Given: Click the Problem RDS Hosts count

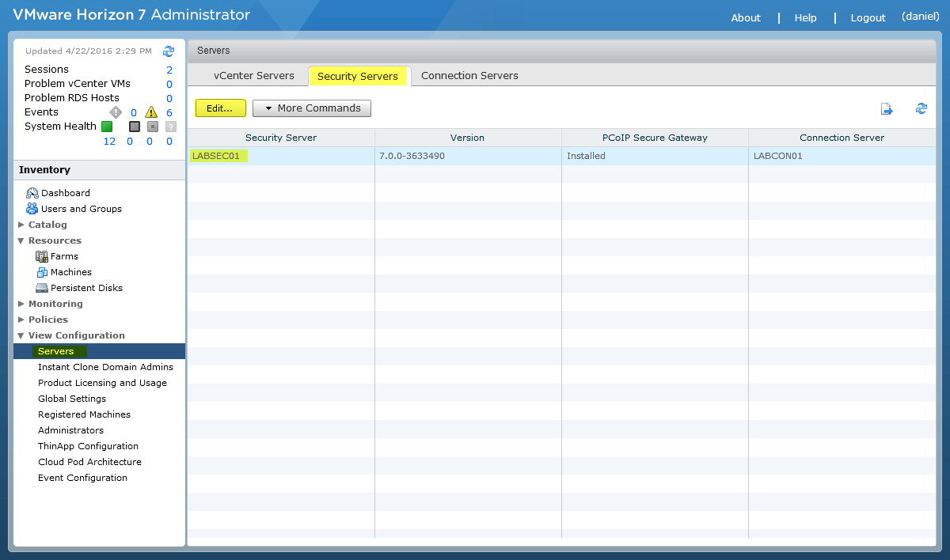Looking at the screenshot, I should point(169,98).
